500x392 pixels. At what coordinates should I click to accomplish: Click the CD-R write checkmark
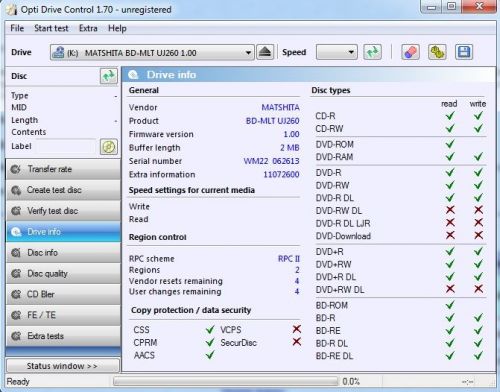click(x=478, y=116)
